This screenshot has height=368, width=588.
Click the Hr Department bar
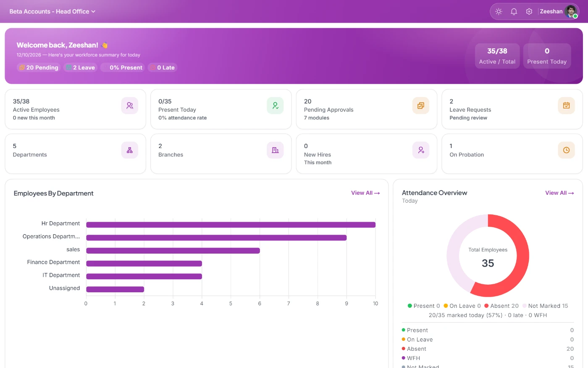pos(231,225)
